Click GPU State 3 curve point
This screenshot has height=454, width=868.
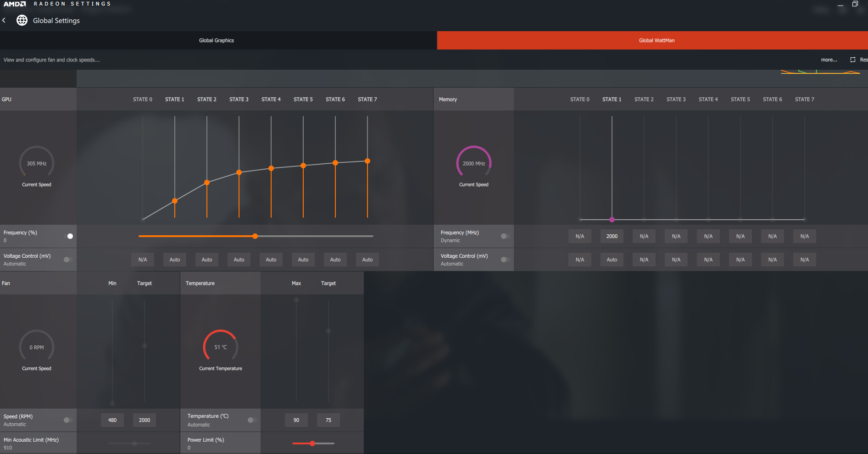(239, 172)
